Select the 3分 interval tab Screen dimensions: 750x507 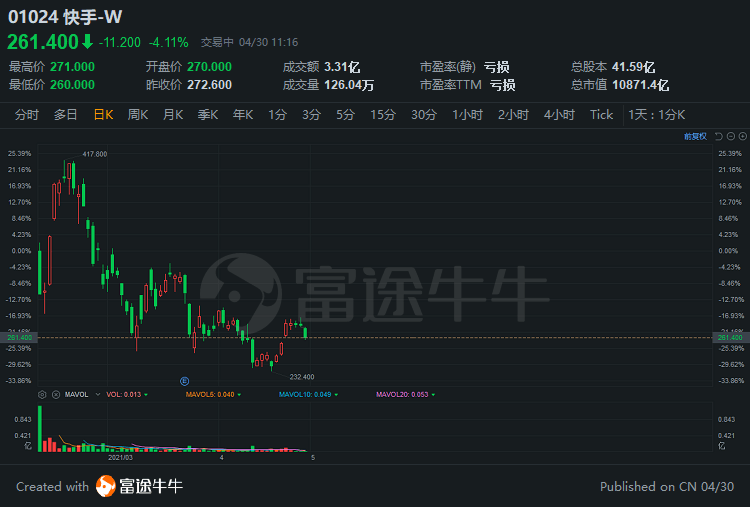311,115
